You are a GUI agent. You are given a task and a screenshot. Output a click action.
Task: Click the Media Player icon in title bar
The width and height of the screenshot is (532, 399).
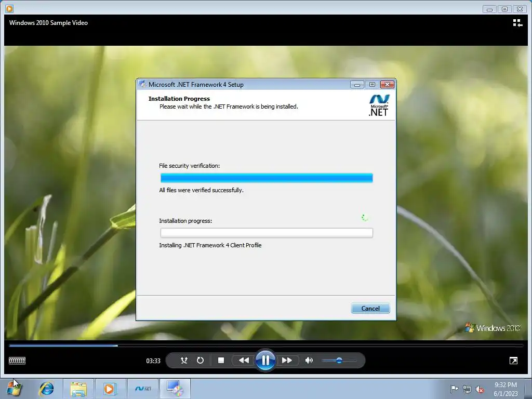tap(9, 8)
